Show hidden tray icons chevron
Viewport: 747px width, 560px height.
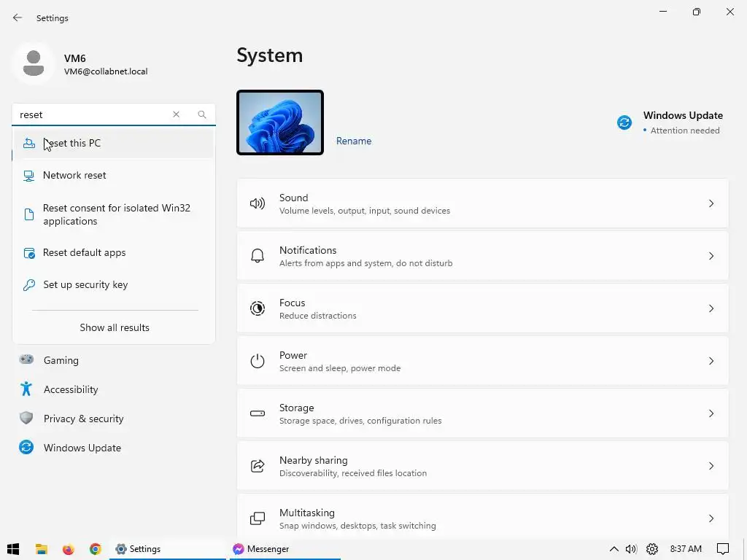[x=614, y=549]
